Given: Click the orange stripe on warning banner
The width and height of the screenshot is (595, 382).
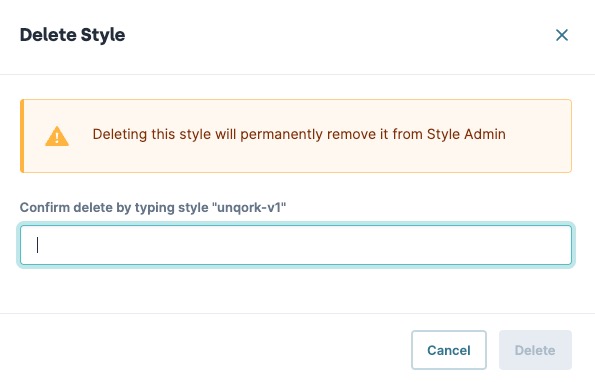Looking at the screenshot, I should pyautogui.click(x=22, y=136).
